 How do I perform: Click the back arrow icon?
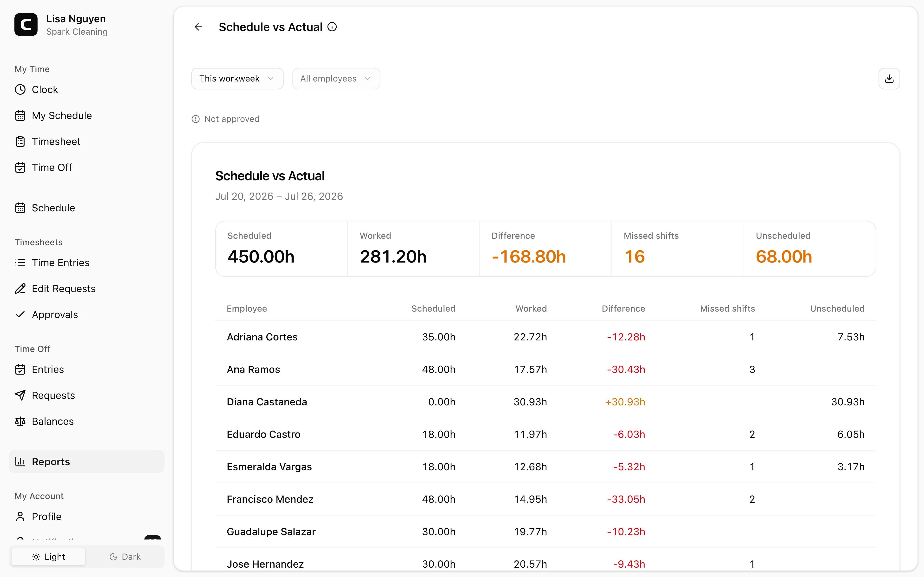198,27
